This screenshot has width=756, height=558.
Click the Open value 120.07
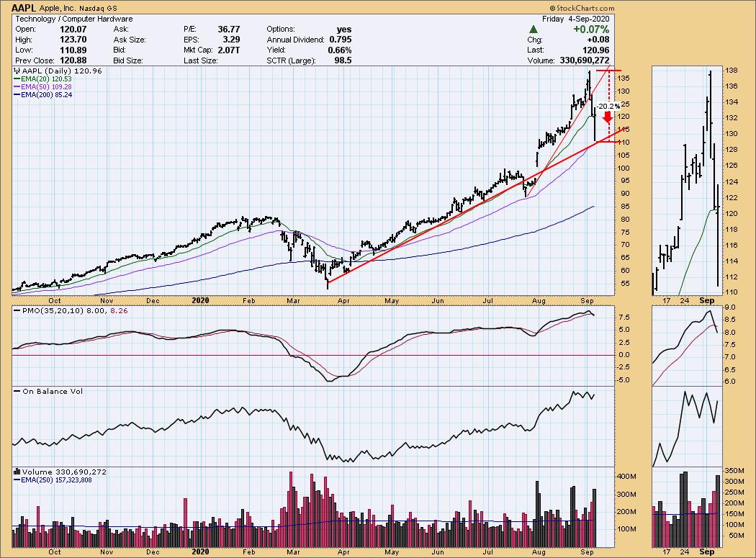click(73, 30)
